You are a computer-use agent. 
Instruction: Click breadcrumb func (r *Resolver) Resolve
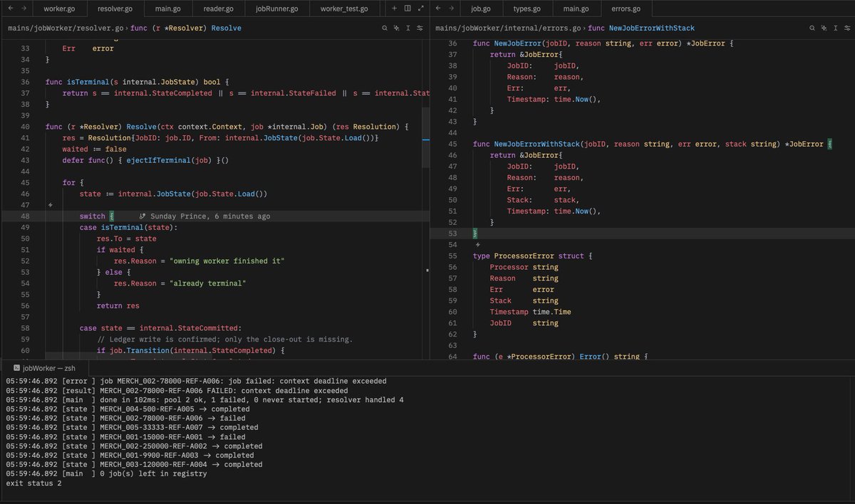coord(187,28)
